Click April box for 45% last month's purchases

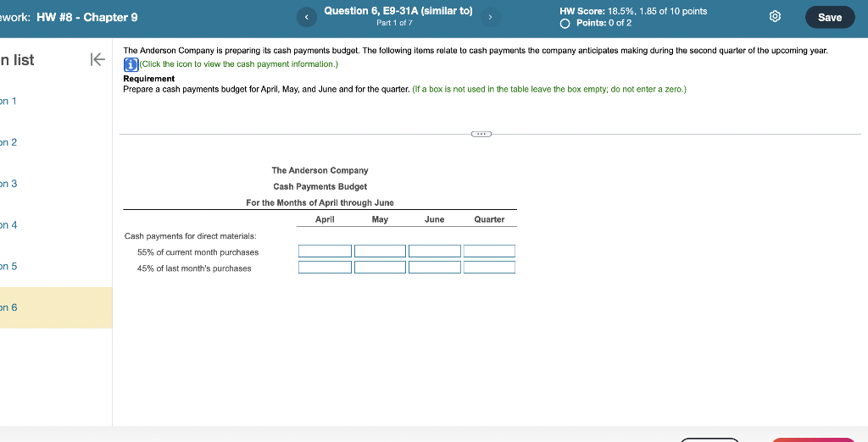325,268
